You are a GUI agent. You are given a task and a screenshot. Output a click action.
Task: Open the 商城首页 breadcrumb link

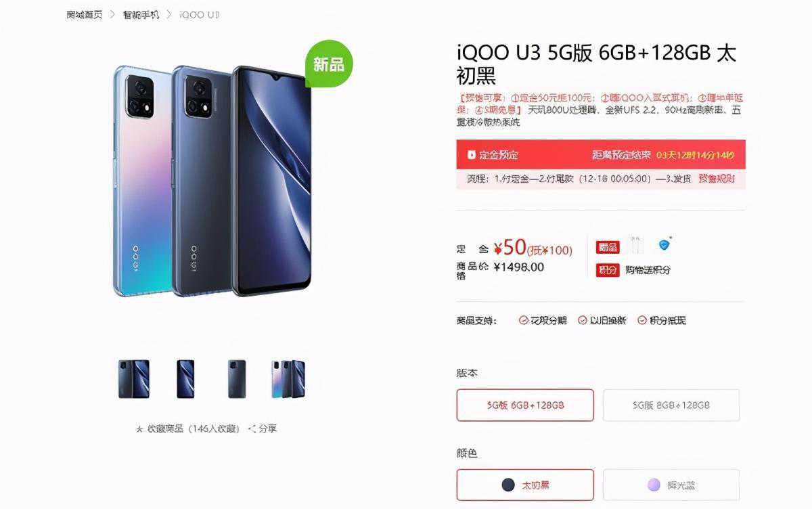tap(84, 14)
